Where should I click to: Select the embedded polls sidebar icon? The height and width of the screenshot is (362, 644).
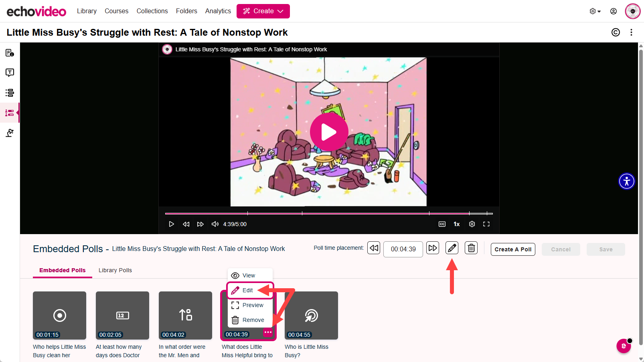click(10, 113)
